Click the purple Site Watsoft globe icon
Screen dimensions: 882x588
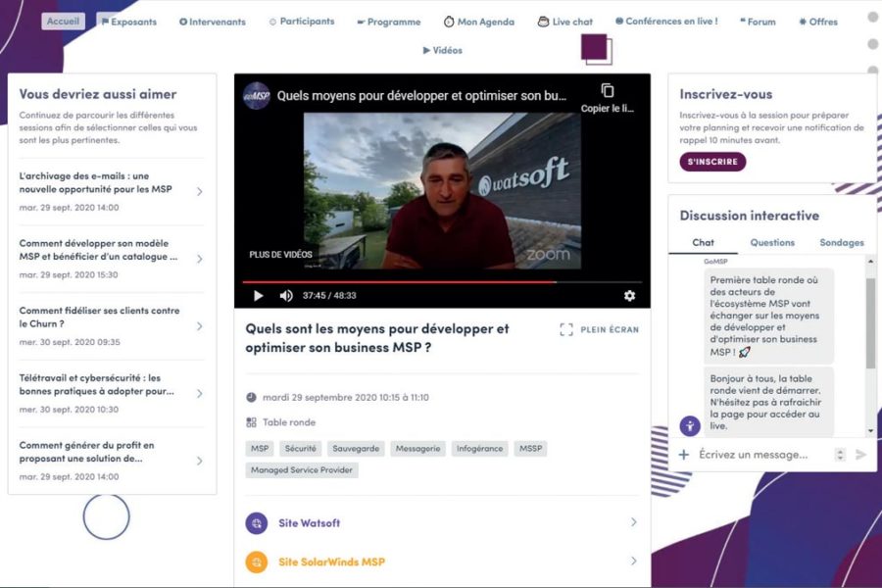point(257,523)
